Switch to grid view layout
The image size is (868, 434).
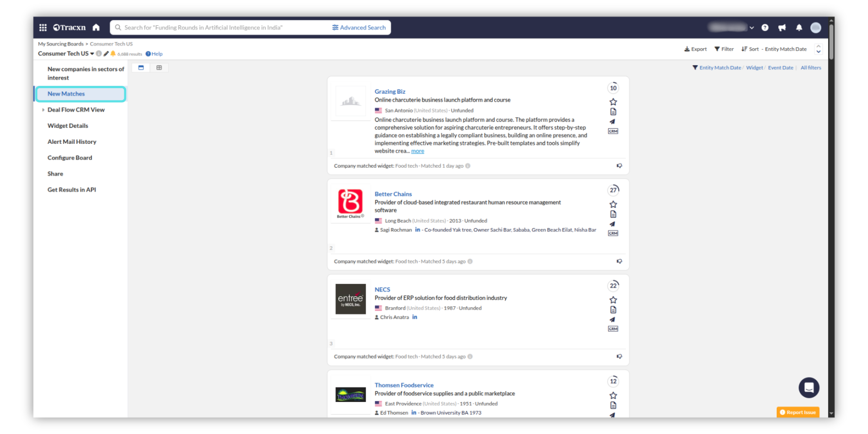159,68
